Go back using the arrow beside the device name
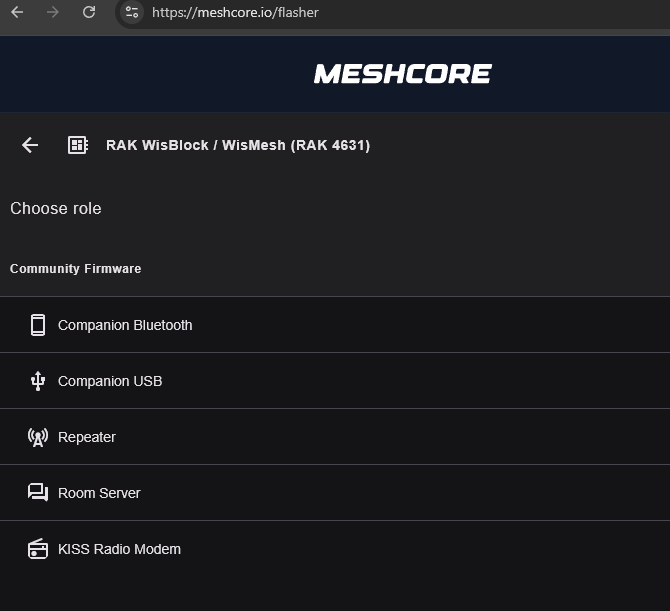This screenshot has width=670, height=611. pos(30,145)
